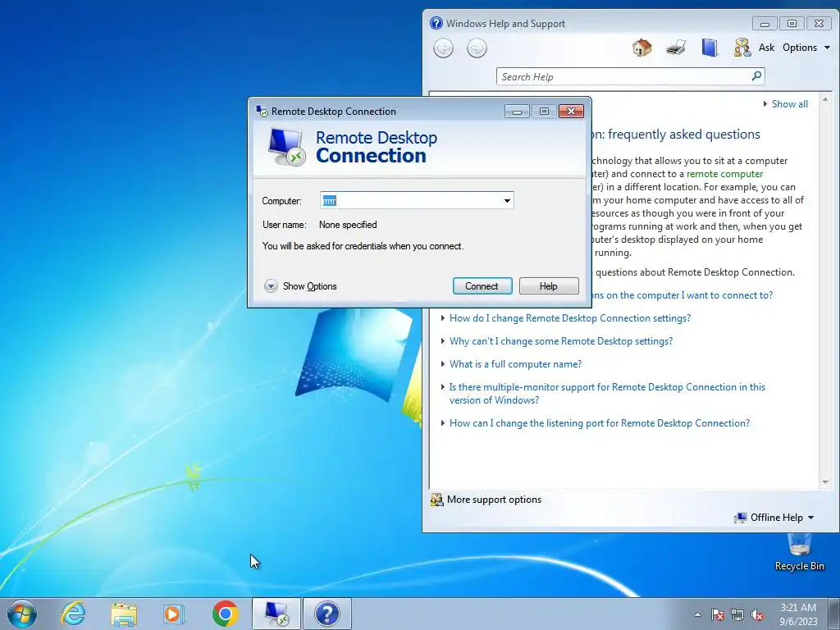
Task: Open the Computer combo box dropdown arrow
Action: pyautogui.click(x=507, y=201)
